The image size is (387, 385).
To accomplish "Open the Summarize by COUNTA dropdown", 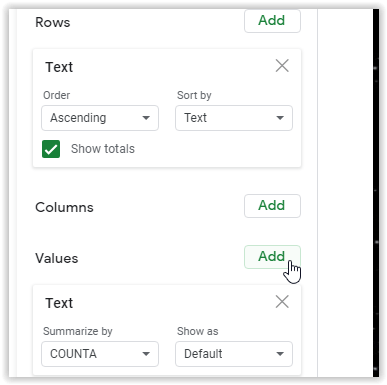I will [x=100, y=354].
